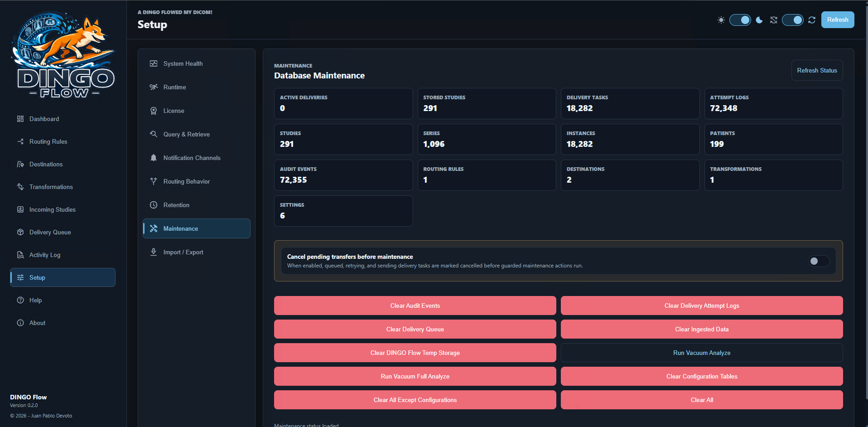Click the Instances stat card
The height and width of the screenshot is (427, 868).
(630, 139)
